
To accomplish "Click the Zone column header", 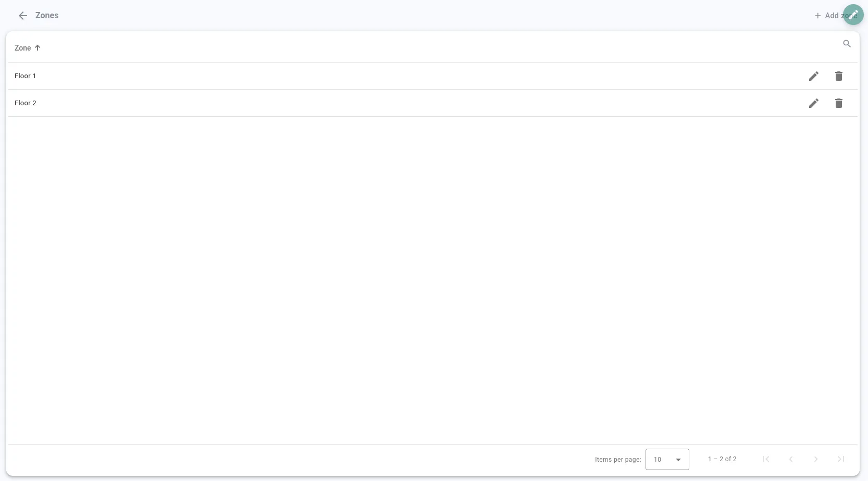I will (23, 48).
